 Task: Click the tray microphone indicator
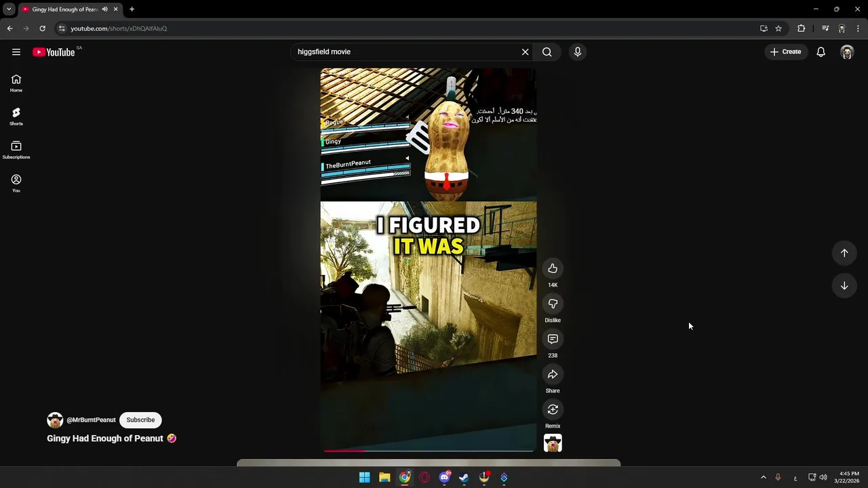(x=778, y=477)
